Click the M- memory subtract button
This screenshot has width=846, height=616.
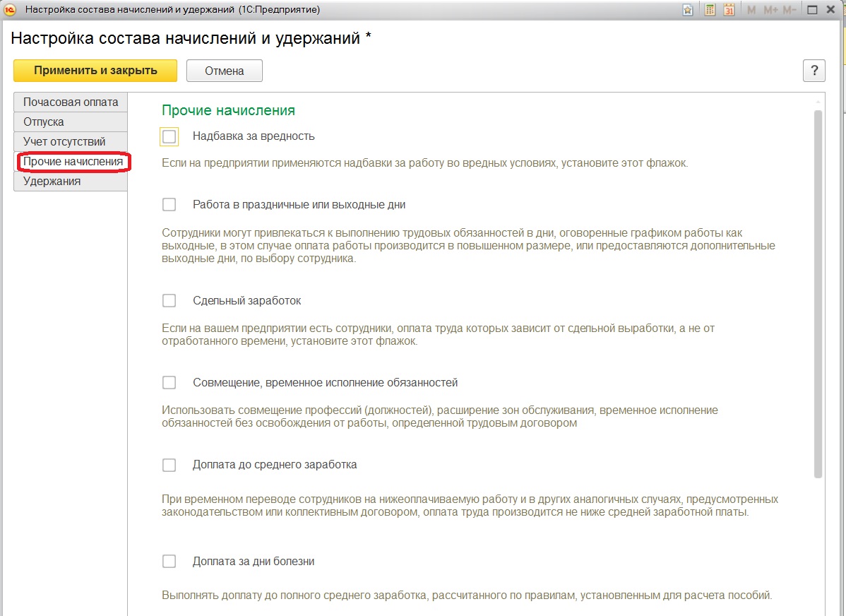click(789, 10)
